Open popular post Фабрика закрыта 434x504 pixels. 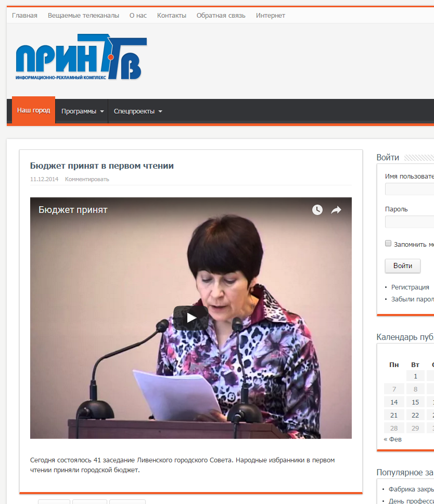coord(411,489)
